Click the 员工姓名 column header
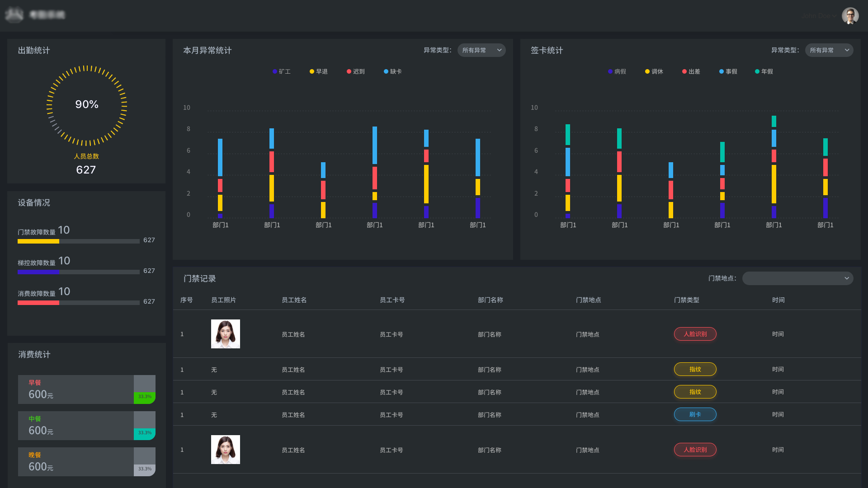Image resolution: width=868 pixels, height=488 pixels. [x=294, y=300]
